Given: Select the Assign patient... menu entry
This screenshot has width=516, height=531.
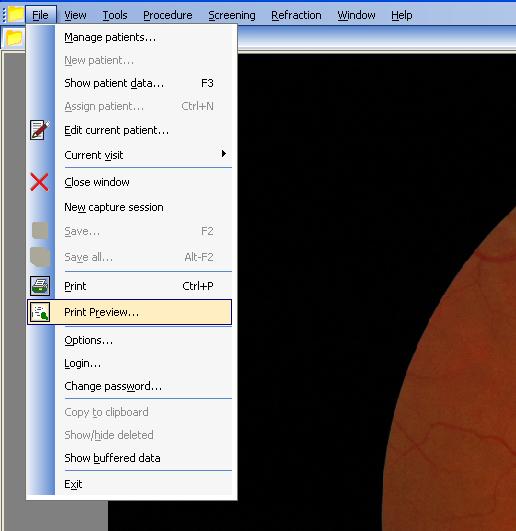Looking at the screenshot, I should (x=129, y=106).
